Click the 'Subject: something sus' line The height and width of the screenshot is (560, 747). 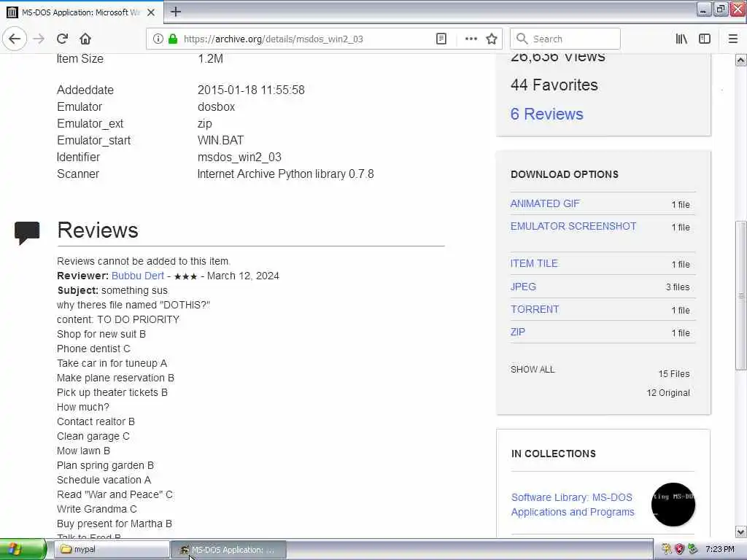click(x=112, y=290)
